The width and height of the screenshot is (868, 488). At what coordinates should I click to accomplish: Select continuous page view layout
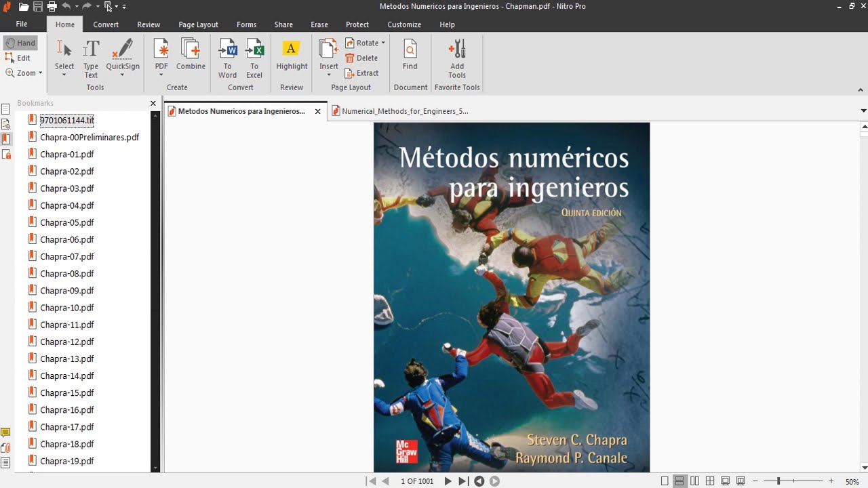point(679,481)
